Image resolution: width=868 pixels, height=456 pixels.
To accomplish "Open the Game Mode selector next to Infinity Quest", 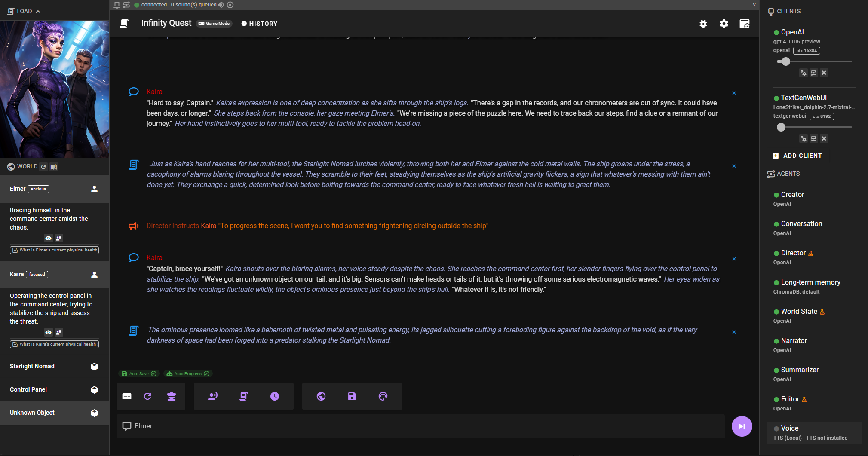I will click(x=214, y=24).
